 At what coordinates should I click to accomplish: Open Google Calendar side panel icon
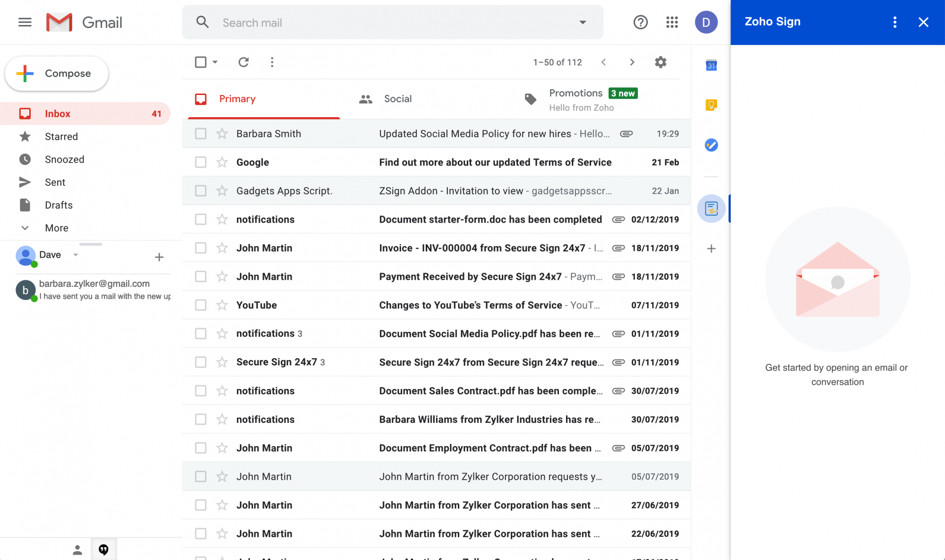(711, 65)
